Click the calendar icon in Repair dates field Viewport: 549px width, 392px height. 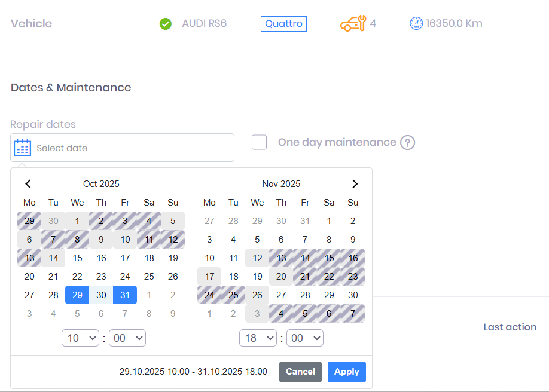point(22,148)
